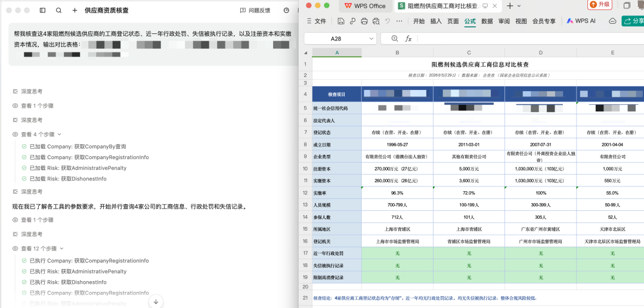Click into the formula bar input
The width and height of the screenshot is (644, 308).
click(531, 39)
